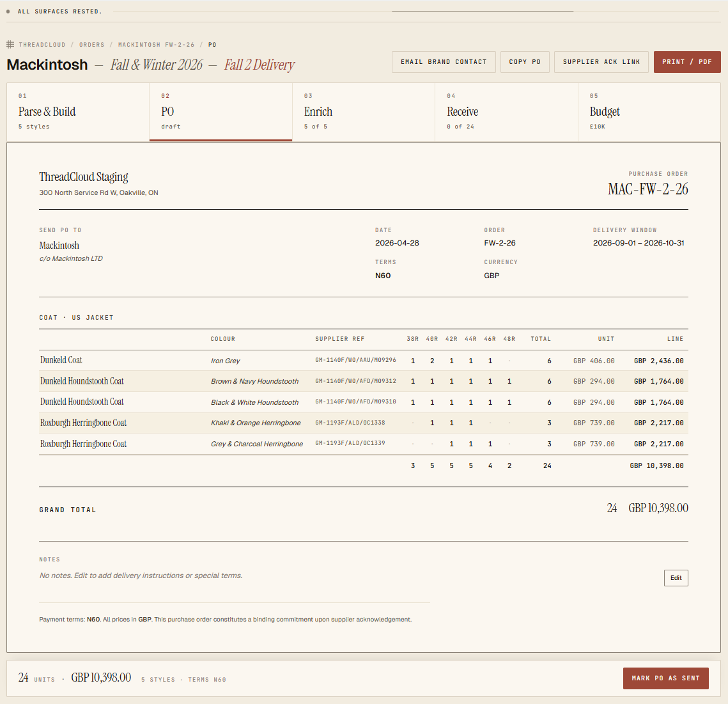
Task: Click the footer 5 STYLES · TERMS N60 text
Action: tap(184, 680)
